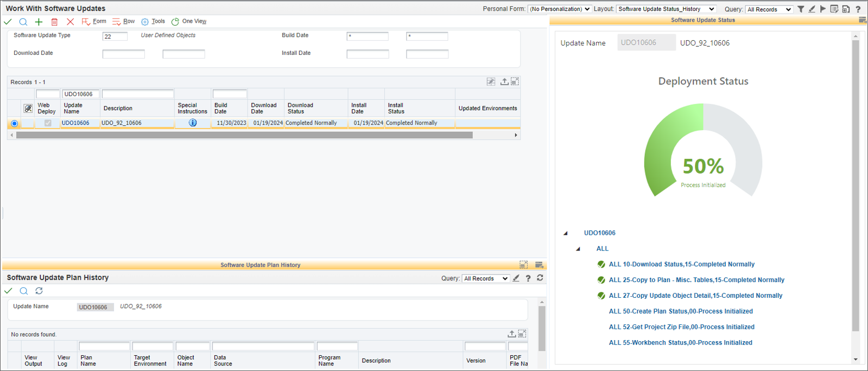Image resolution: width=868 pixels, height=371 pixels.
Task: Click the run query play arrow icon
Action: click(823, 9)
